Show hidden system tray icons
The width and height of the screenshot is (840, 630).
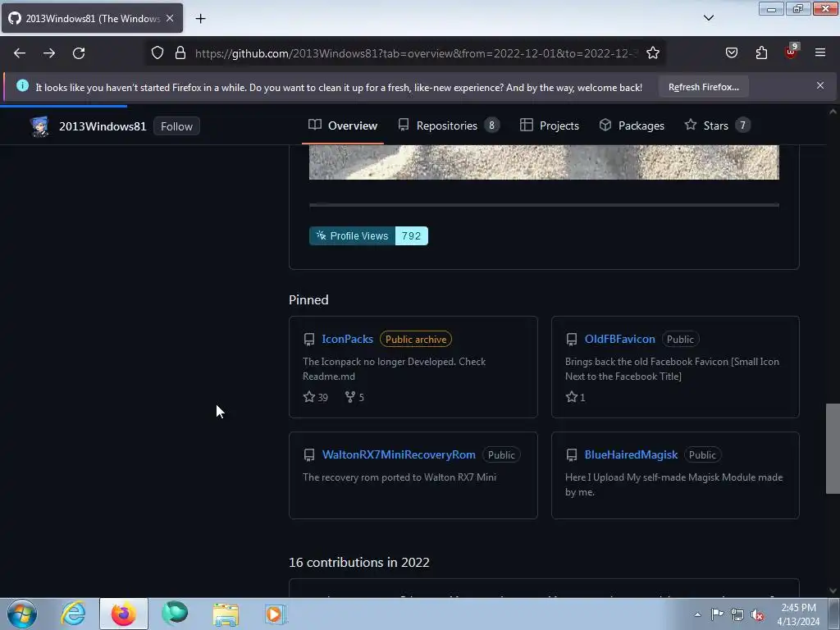click(697, 614)
